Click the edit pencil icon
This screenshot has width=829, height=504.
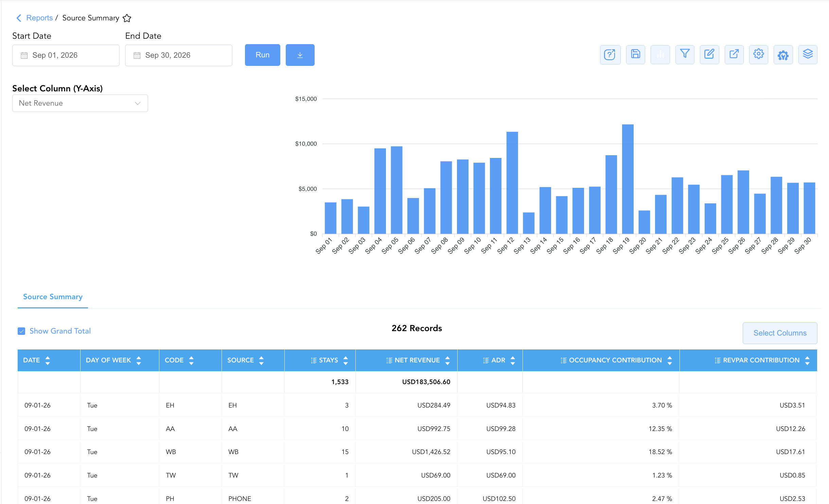click(709, 55)
